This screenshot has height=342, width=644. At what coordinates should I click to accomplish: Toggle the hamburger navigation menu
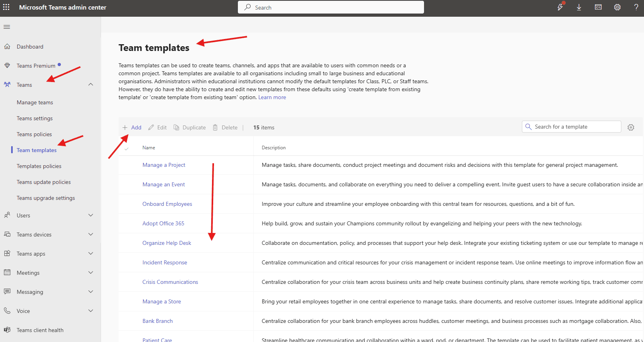tap(7, 27)
